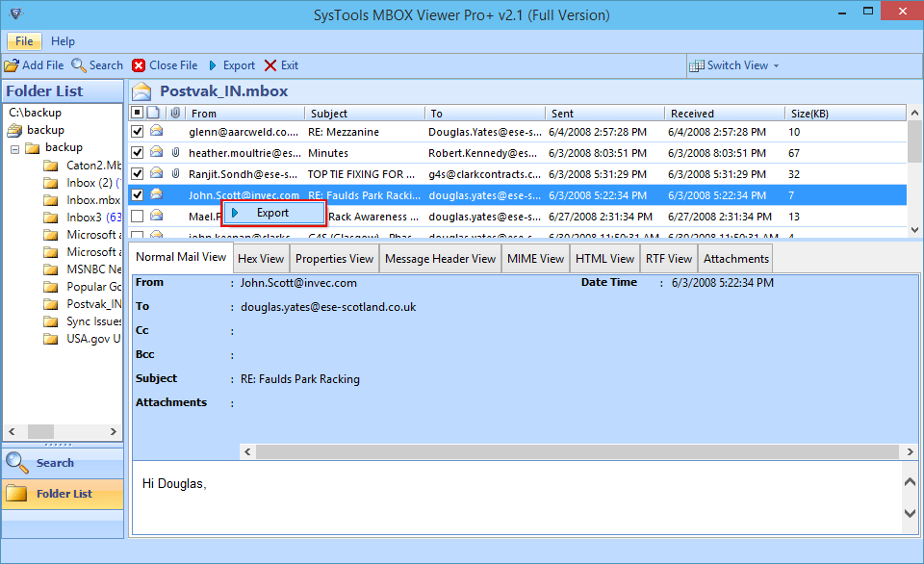Click the message body scroll down arrow
Screen dimensions: 924x564
click(910, 513)
